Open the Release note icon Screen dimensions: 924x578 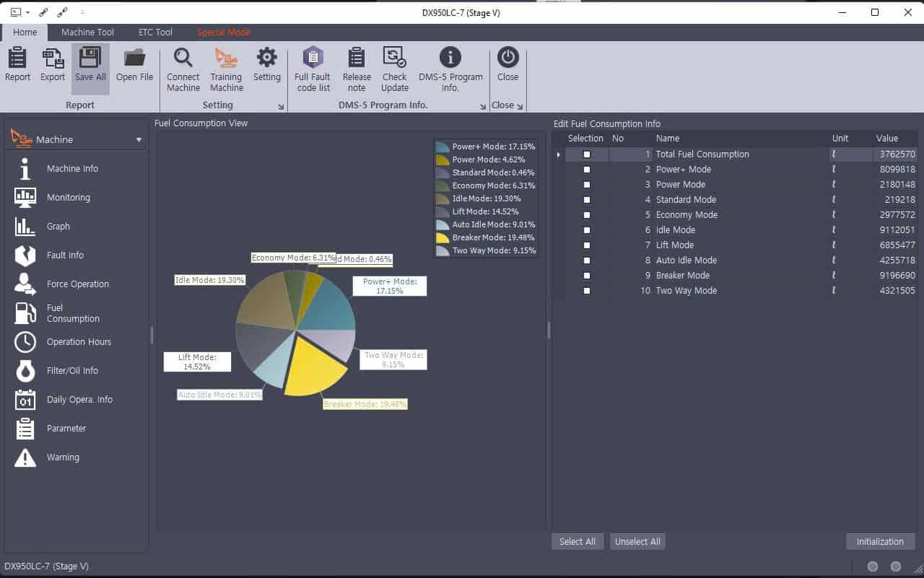pos(357,58)
